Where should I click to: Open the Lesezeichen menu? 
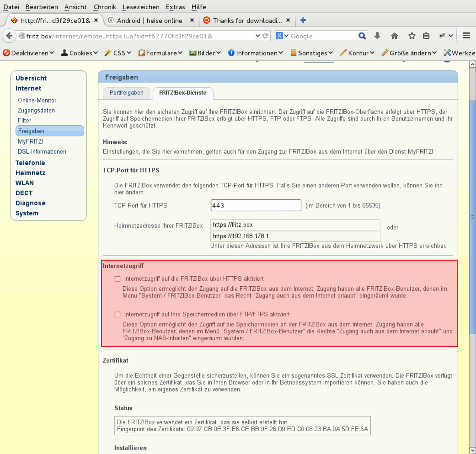141,7
